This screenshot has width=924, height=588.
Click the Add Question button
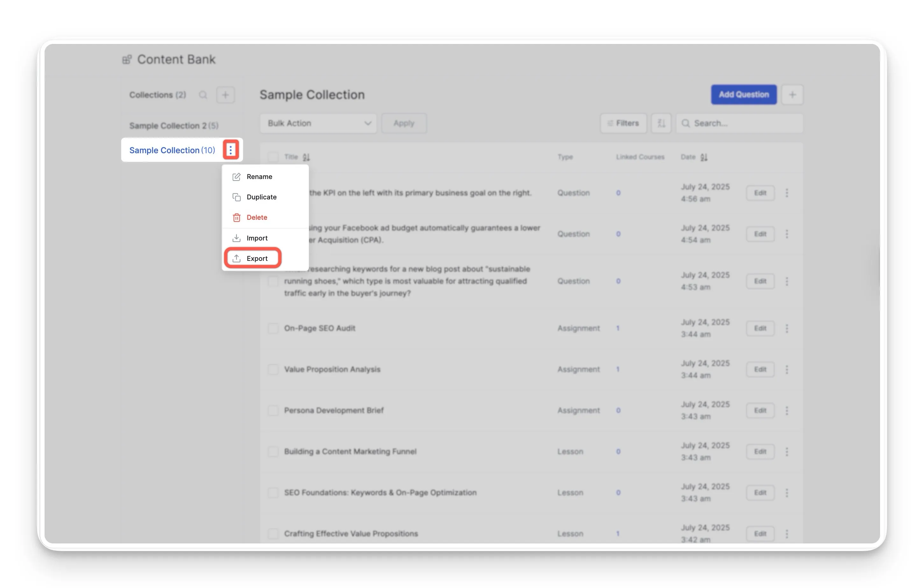(744, 94)
